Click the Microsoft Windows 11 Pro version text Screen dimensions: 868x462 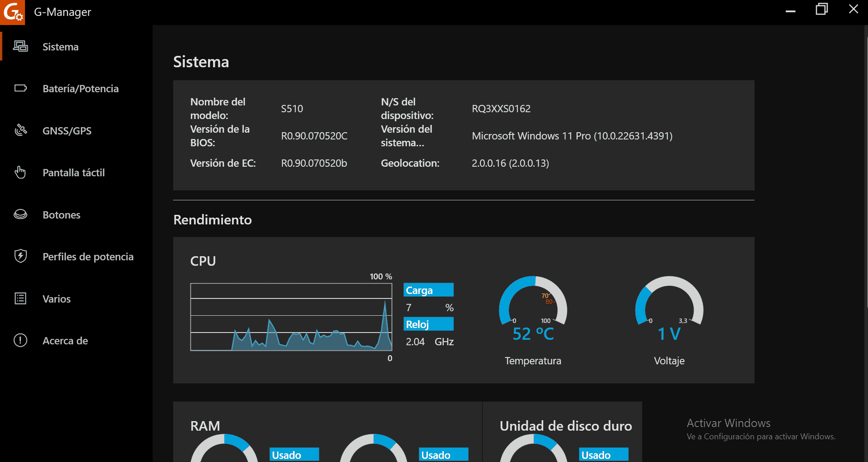572,136
